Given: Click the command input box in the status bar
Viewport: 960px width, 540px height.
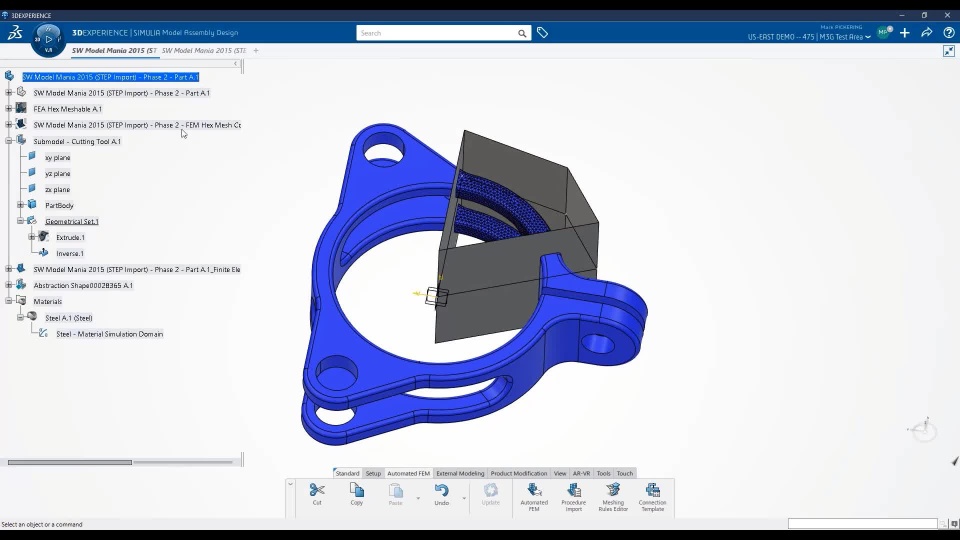Looking at the screenshot, I should coord(862,523).
